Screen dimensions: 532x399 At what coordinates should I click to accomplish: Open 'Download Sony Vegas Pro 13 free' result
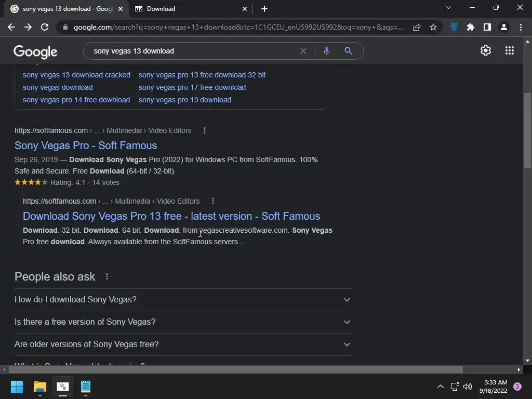tap(171, 216)
